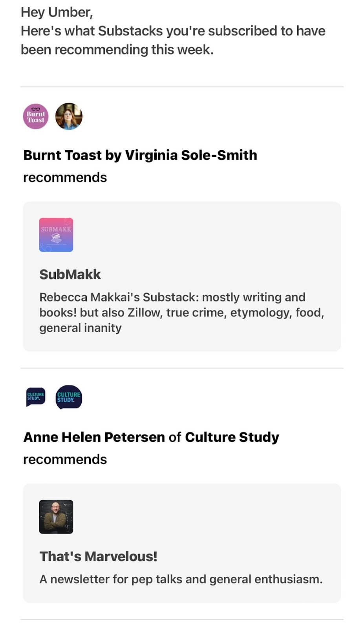Tap the small Culture Study speech-bubble logo
The image size is (364, 629).
click(x=36, y=397)
